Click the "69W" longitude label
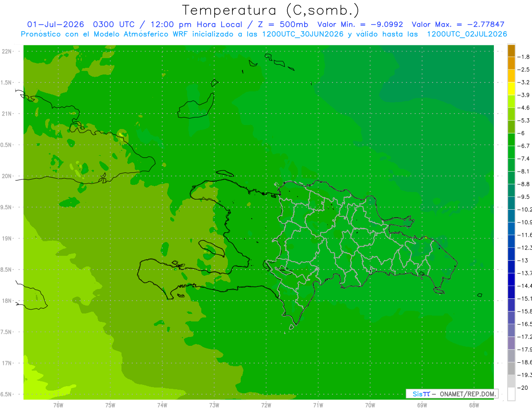Viewport: 532px width, 411px height. (x=422, y=405)
